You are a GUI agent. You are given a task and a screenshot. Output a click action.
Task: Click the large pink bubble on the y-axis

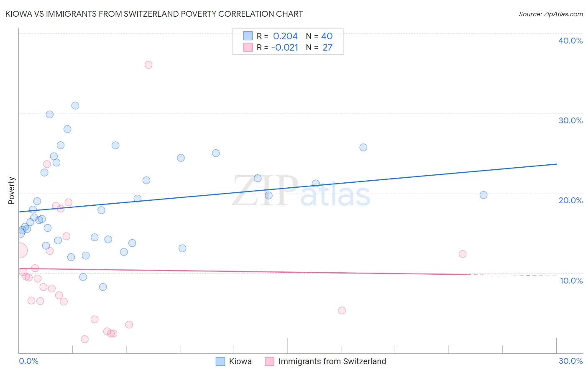point(19,250)
